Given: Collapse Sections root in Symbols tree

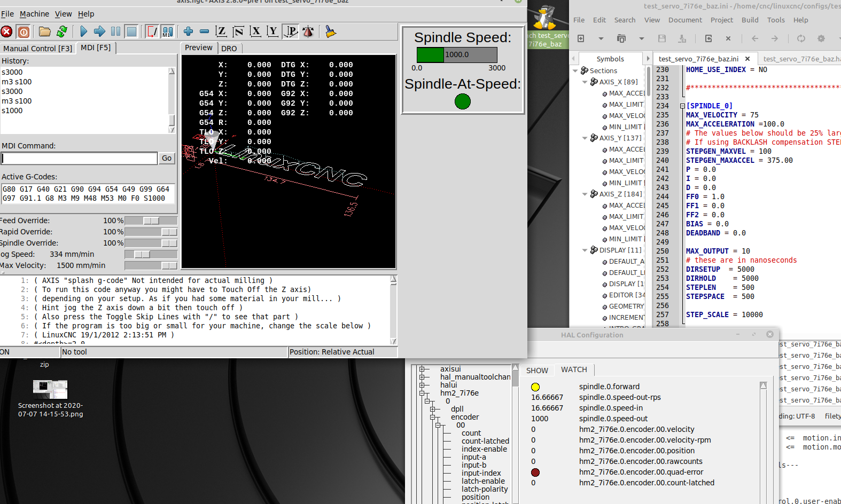Looking at the screenshot, I should coord(575,71).
